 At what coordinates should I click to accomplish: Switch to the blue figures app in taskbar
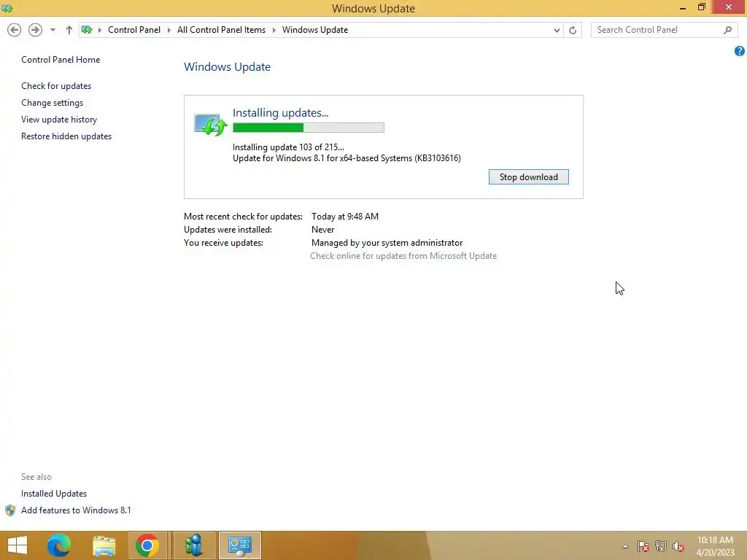[194, 545]
